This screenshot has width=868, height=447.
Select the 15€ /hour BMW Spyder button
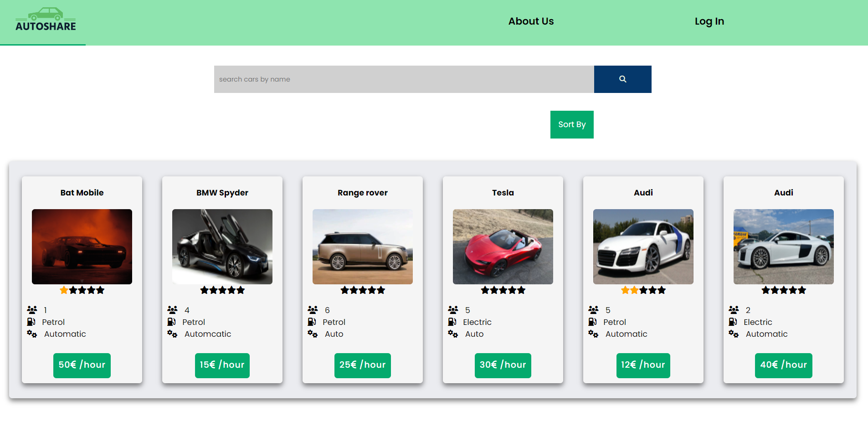point(222,365)
